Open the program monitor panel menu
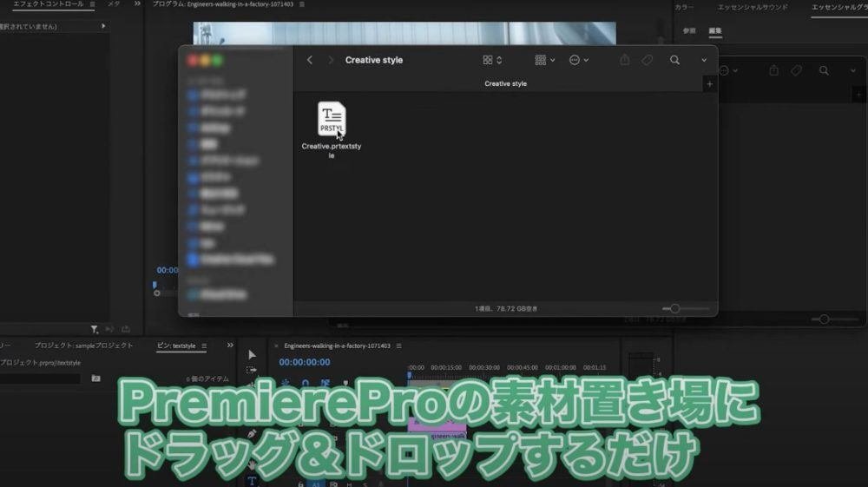 click(302, 3)
